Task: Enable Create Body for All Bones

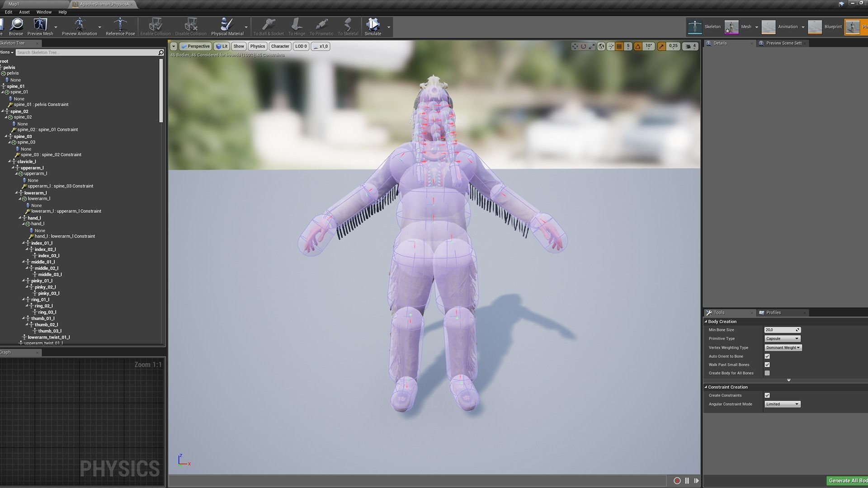Action: click(767, 373)
